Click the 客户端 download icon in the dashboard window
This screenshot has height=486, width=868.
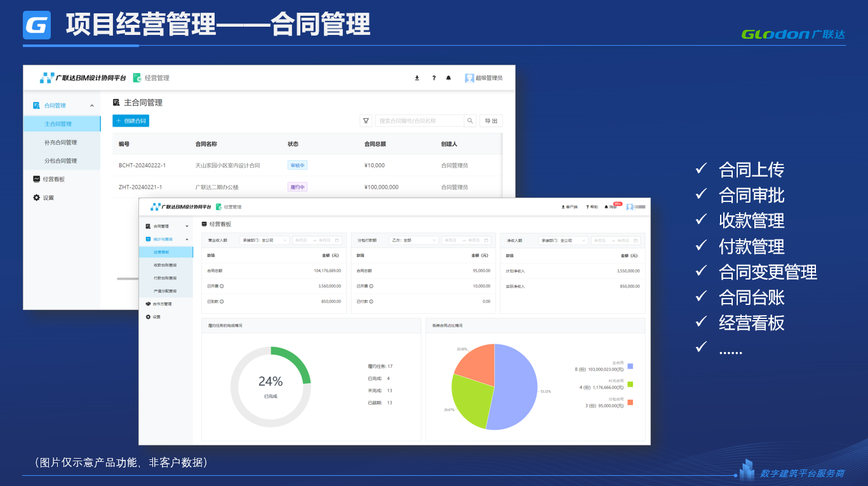tap(563, 207)
